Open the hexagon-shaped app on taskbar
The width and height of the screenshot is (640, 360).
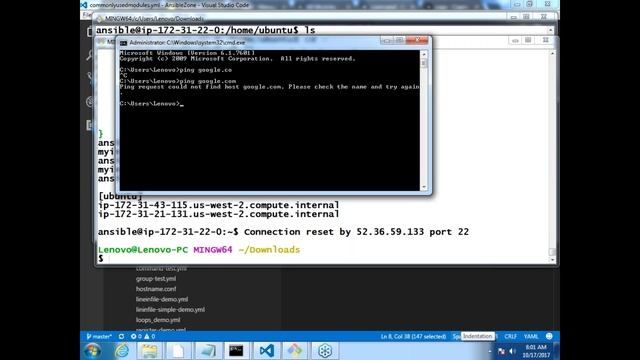click(325, 351)
